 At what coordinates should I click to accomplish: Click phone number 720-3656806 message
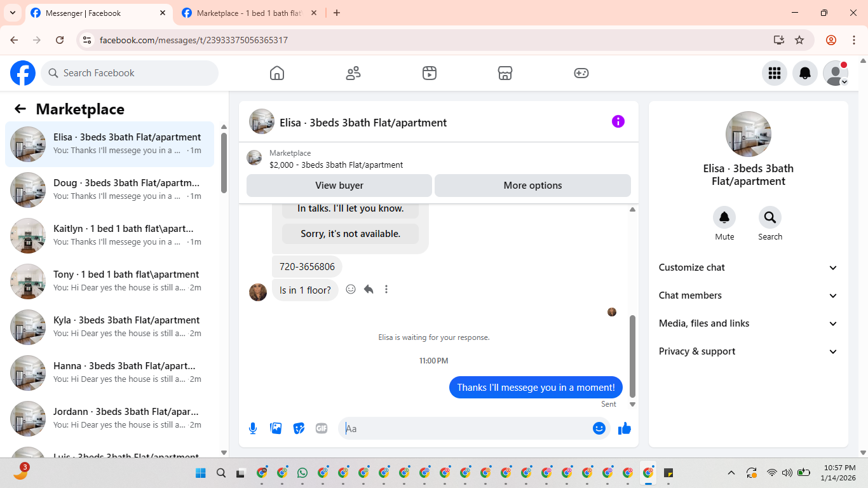tap(307, 267)
